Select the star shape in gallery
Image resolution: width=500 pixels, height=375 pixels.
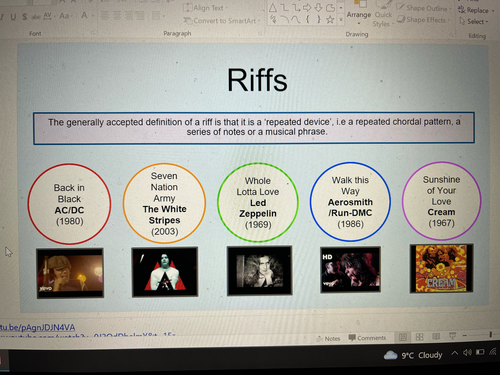[330, 20]
